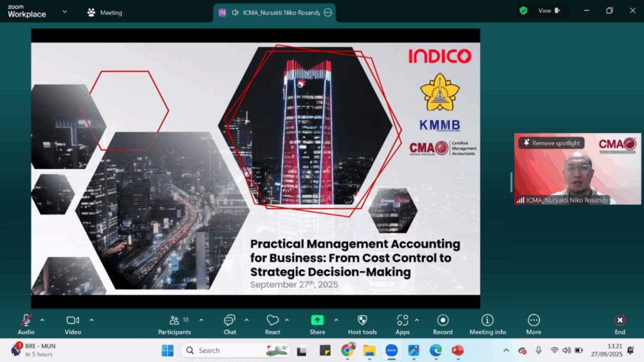This screenshot has height=362, width=644.
Task: Open Meeting info
Action: 487,324
